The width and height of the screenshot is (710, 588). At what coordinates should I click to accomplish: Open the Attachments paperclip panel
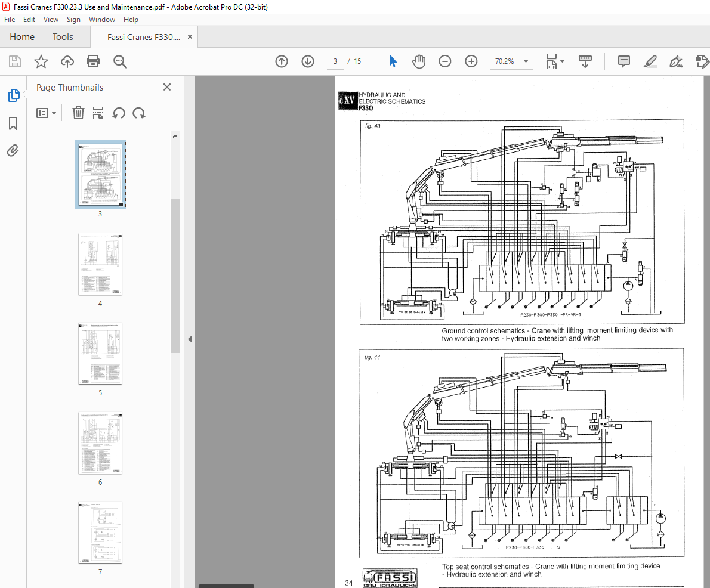click(x=13, y=150)
